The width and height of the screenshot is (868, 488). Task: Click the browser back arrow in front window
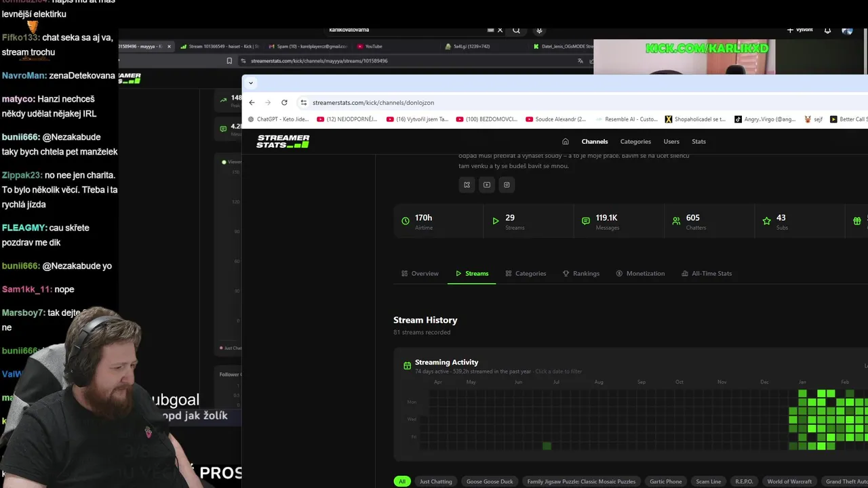[x=252, y=102]
